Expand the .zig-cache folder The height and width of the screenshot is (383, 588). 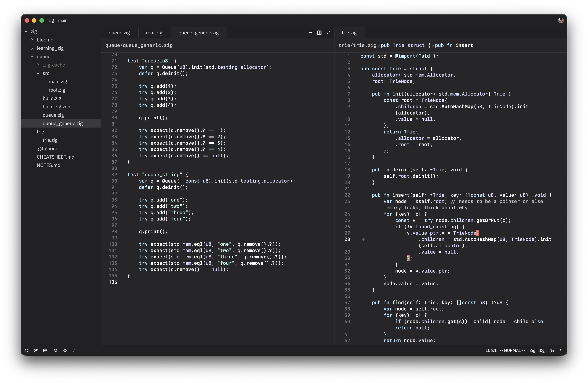(54, 65)
